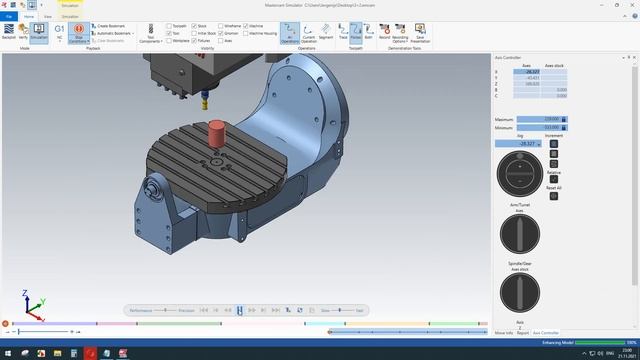
Task: Click the Minimum limit lock icon
Action: pos(564,127)
